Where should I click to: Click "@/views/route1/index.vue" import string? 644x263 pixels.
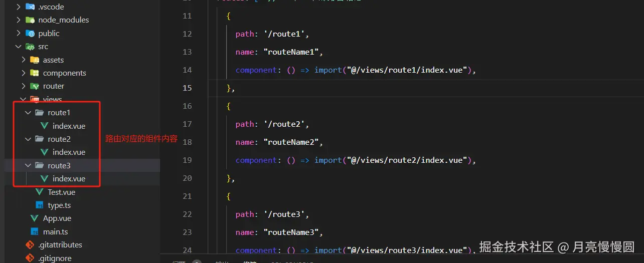[x=407, y=70]
